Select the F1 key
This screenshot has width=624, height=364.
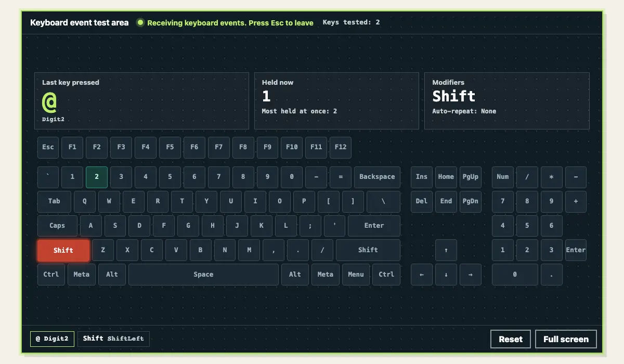point(72,147)
